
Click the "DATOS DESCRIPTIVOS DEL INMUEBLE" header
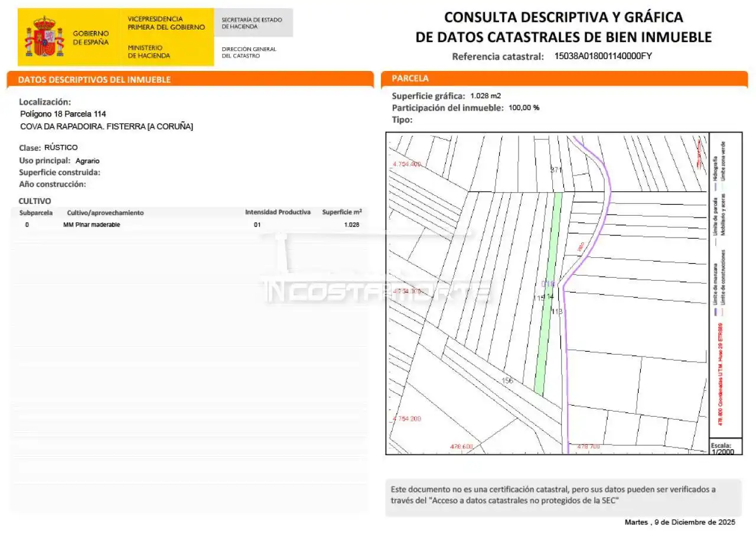(x=94, y=79)
